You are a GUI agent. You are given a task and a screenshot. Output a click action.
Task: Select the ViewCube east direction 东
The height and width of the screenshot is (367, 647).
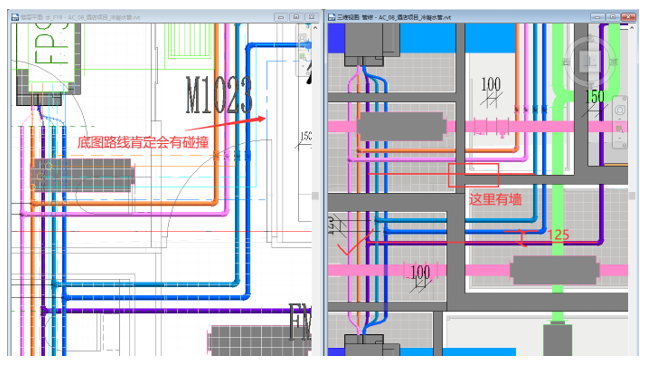pyautogui.click(x=614, y=62)
